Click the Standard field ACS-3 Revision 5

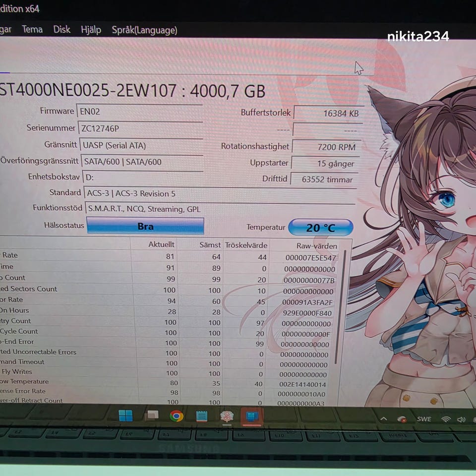[x=220, y=193]
